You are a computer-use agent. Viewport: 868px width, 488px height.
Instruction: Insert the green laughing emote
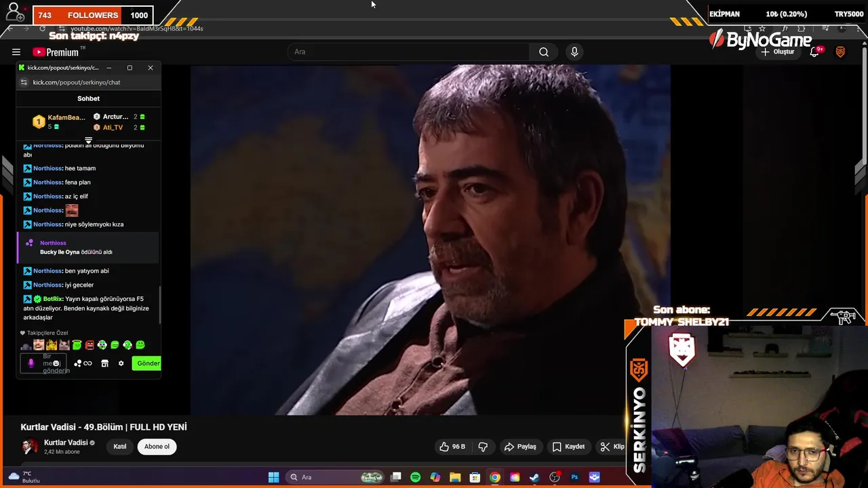tap(115, 345)
